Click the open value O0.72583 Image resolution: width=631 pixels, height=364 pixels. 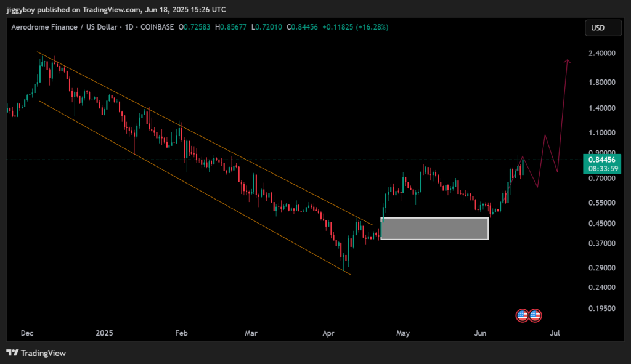click(194, 27)
